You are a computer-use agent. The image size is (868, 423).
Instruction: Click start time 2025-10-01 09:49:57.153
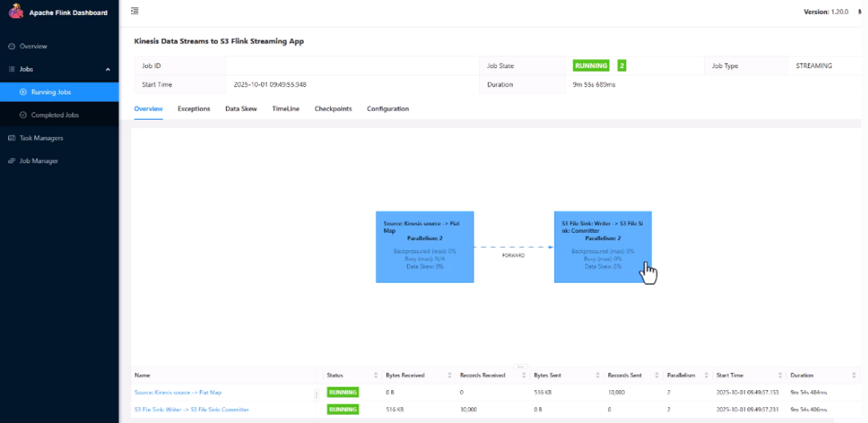tap(748, 392)
